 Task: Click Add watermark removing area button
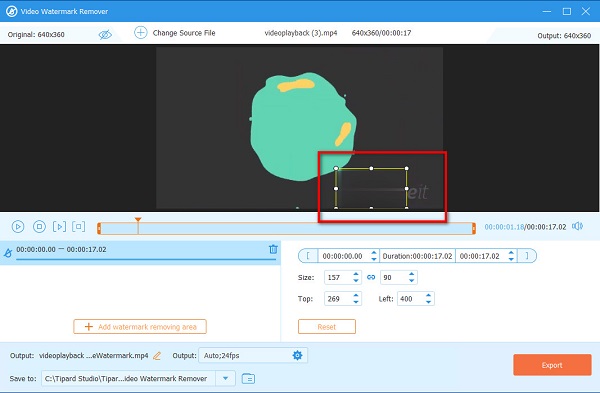pyautogui.click(x=140, y=327)
